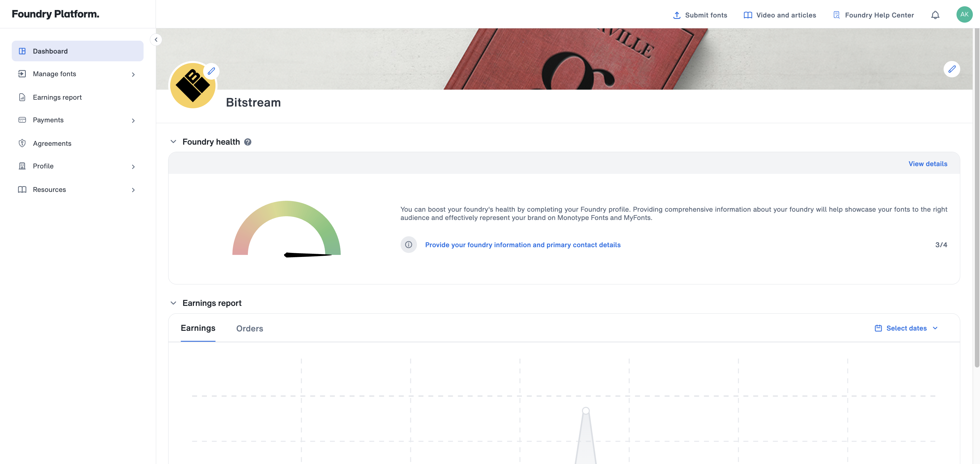Click the Earnings report document icon
Screen dimensions: 980x464
pyautogui.click(x=22, y=97)
